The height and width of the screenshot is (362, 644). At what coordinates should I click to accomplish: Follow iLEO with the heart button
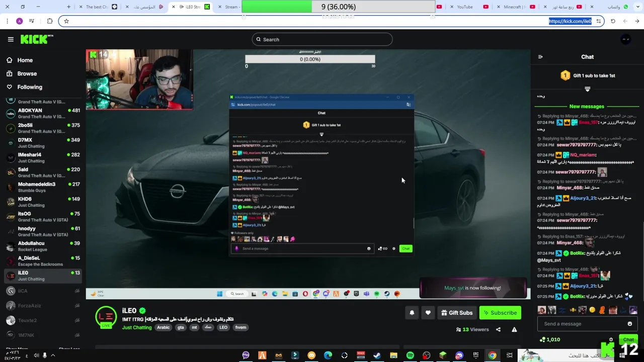428,313
